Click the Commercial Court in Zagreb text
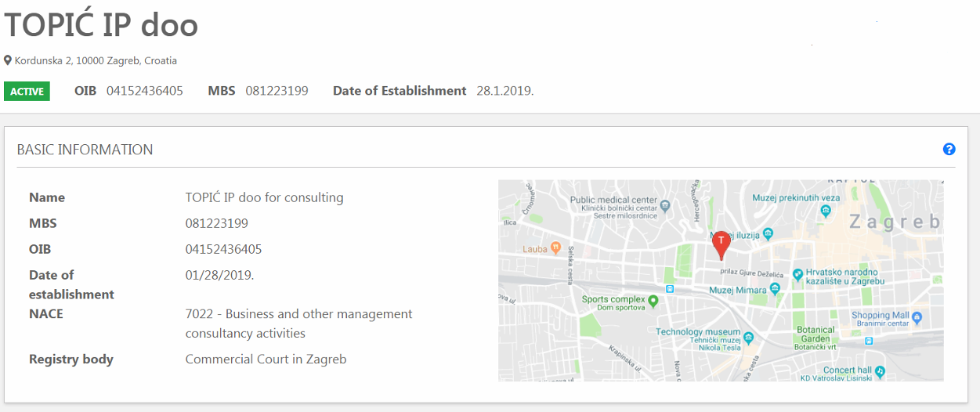The image size is (980, 412). (266, 360)
